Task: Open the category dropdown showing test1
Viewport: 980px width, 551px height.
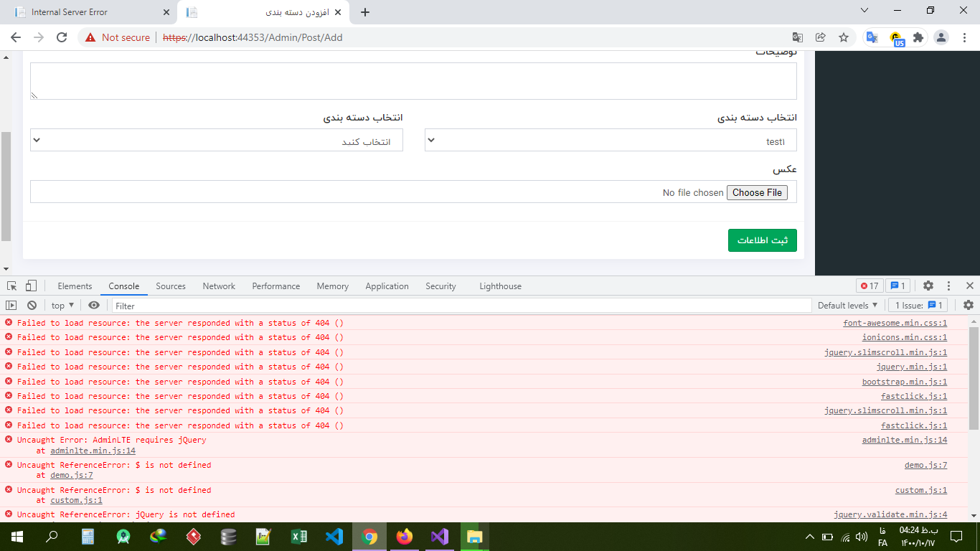Action: [611, 141]
